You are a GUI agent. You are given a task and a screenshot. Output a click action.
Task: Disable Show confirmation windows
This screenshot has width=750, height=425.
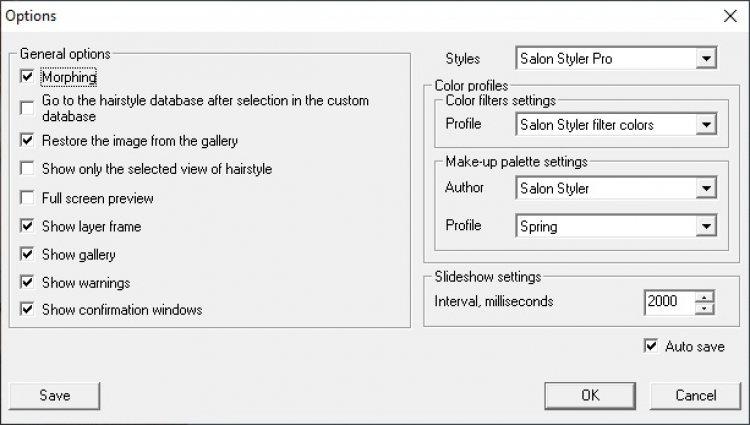point(27,310)
